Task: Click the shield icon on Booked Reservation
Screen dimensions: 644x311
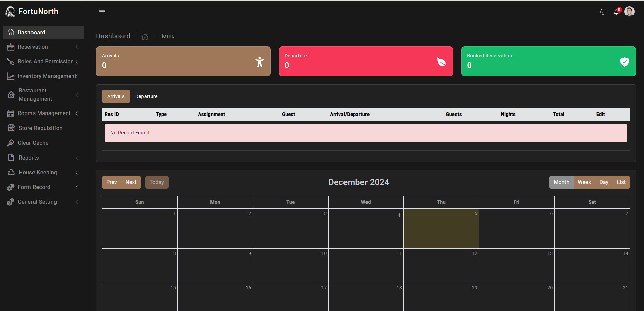Action: [624, 62]
